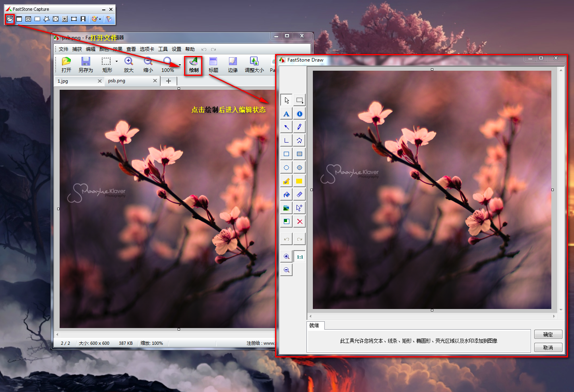Select the paint bucket fill tool
This screenshot has height=392, width=574.
(287, 195)
